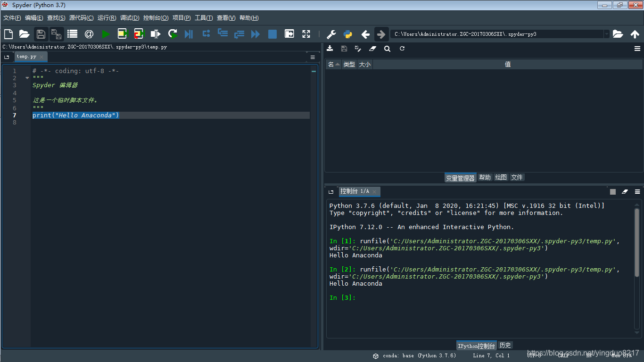
Task: Open file using the folder toolbar icon
Action: [x=24, y=34]
